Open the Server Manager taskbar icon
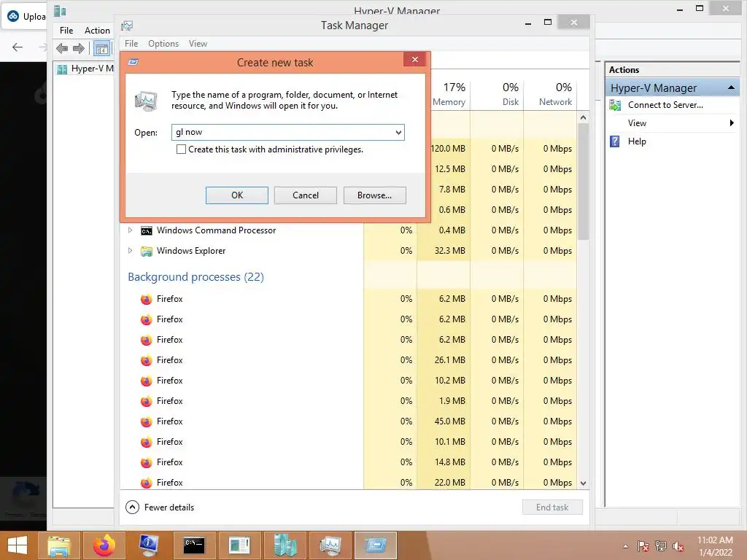The width and height of the screenshot is (747, 560). pos(239,545)
